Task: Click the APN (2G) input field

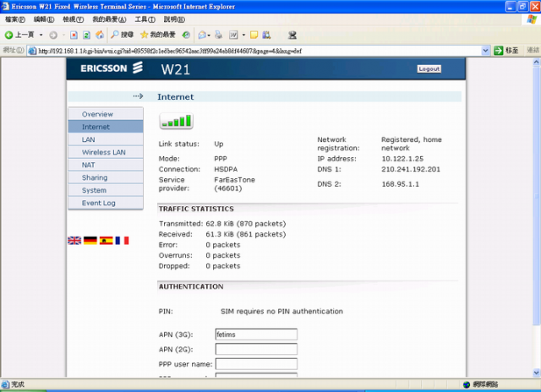Action: pos(256,349)
